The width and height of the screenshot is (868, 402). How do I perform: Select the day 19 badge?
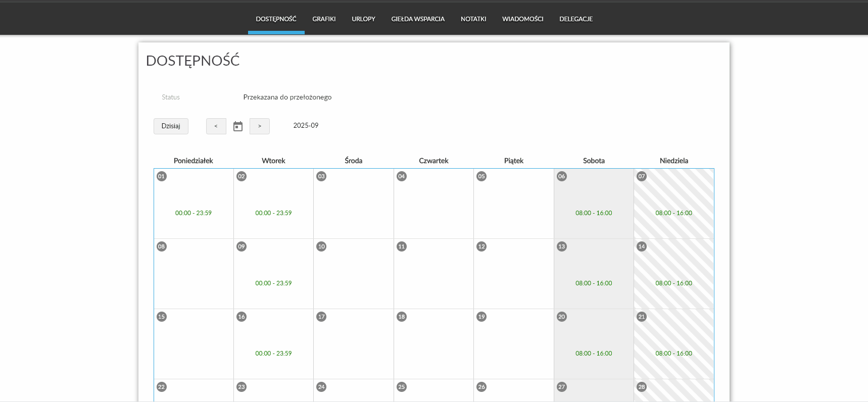pyautogui.click(x=481, y=317)
